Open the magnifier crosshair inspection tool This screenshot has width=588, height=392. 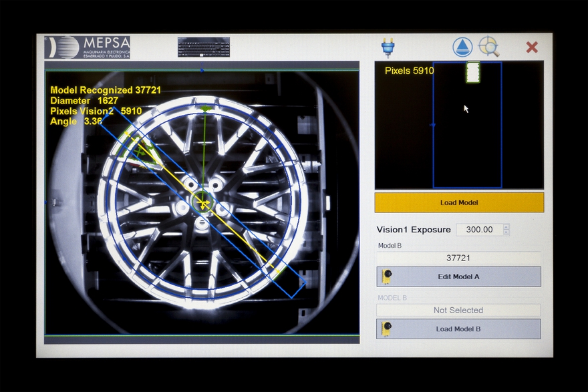(x=489, y=47)
